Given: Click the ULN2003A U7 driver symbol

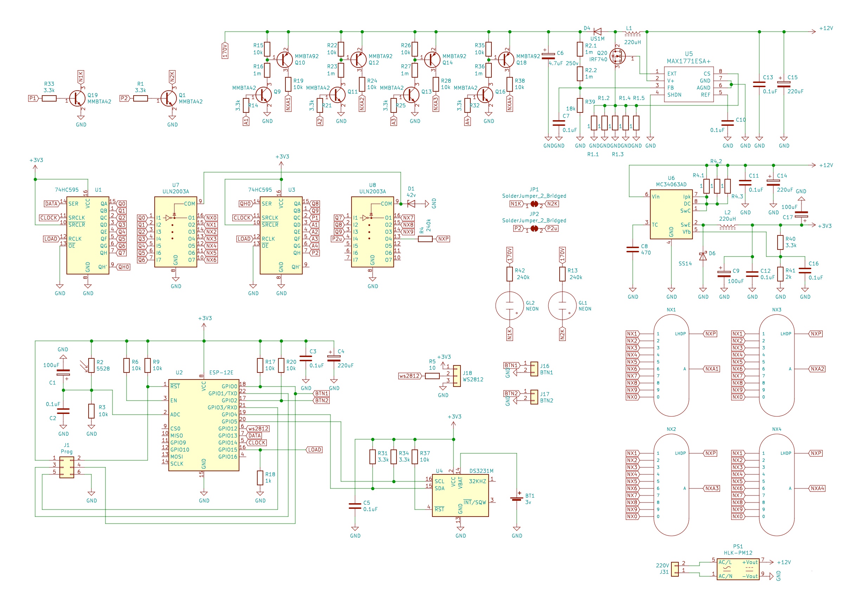Looking at the screenshot, I should click(176, 232).
